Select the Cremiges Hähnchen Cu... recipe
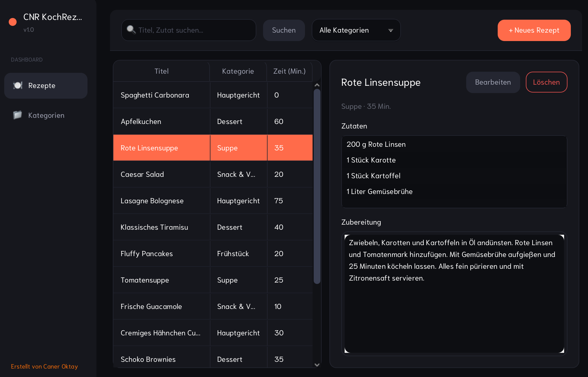This screenshot has width=588, height=377. [x=213, y=333]
